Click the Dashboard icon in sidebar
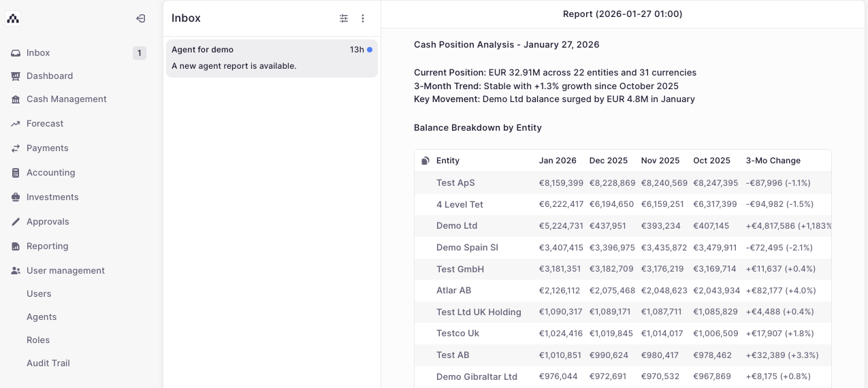This screenshot has height=388, width=868. tap(16, 76)
